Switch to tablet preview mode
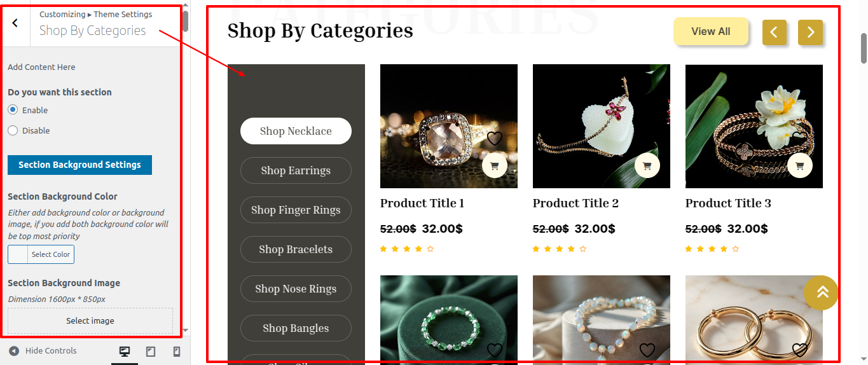The height and width of the screenshot is (365, 868). tap(151, 351)
